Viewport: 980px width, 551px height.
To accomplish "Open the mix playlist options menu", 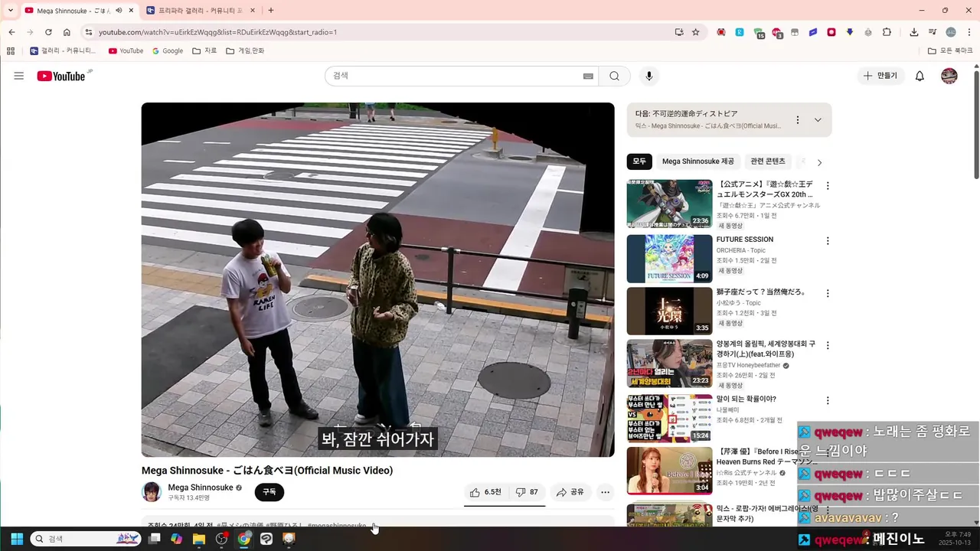I will (797, 120).
